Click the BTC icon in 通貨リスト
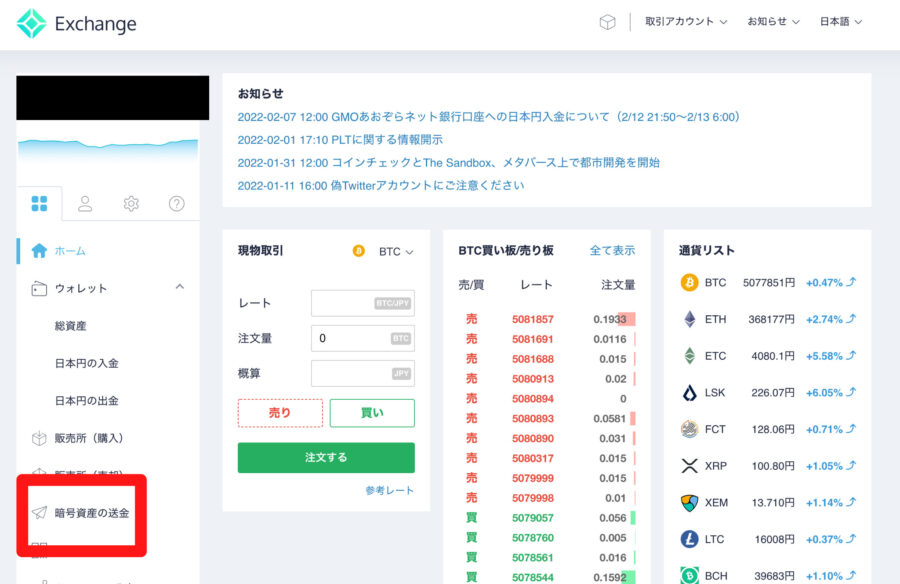Screen dimensions: 900x584 tap(689, 283)
